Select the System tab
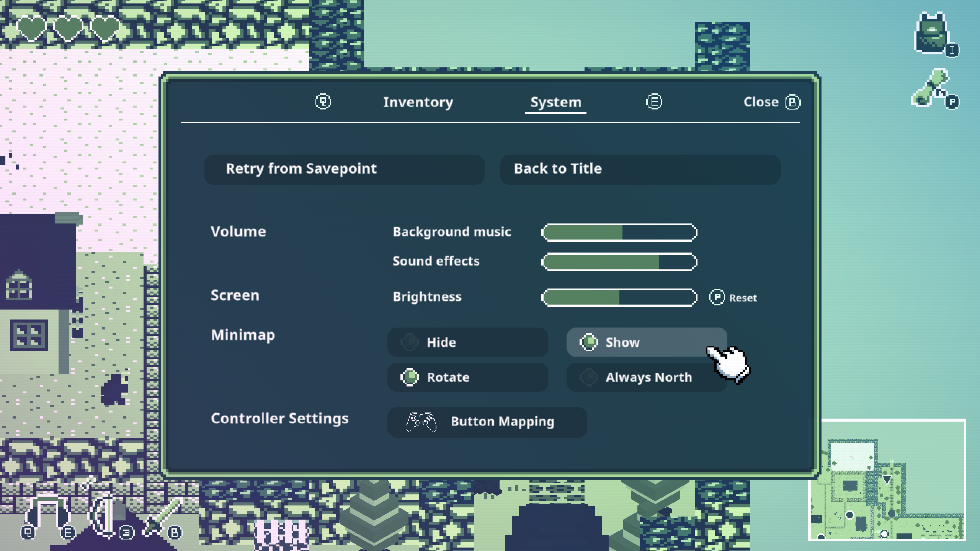The width and height of the screenshot is (980, 551). 555,102
